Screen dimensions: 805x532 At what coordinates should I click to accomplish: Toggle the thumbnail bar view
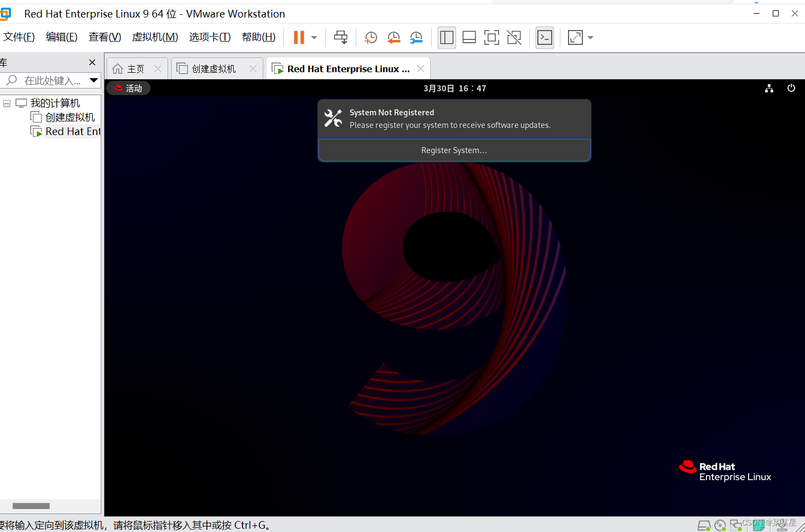tap(469, 37)
